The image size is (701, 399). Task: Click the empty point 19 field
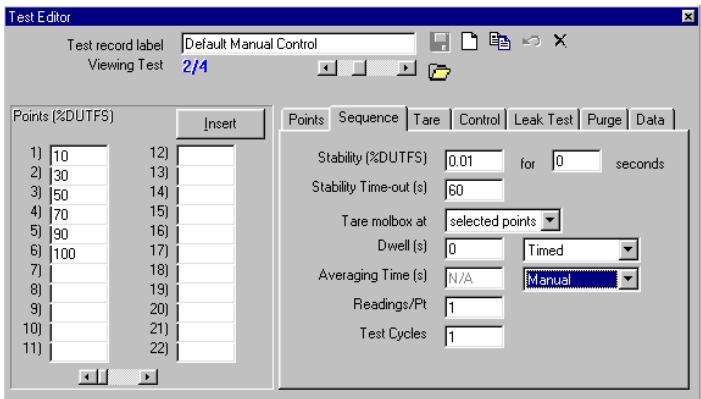(x=206, y=293)
